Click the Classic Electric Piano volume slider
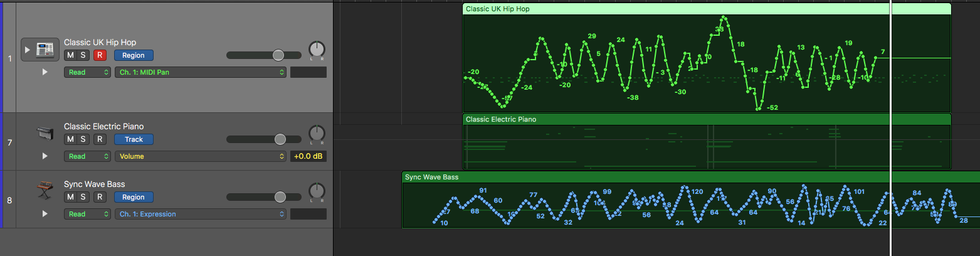 [263, 139]
